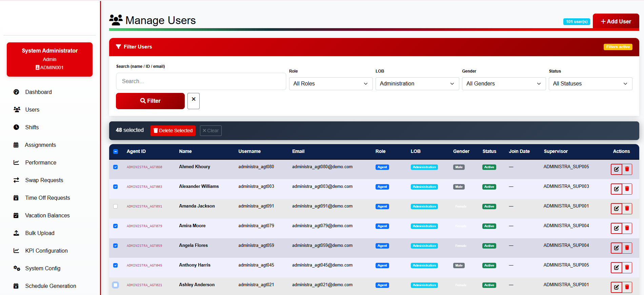Click the Swap Requests arrows icon

coord(16,180)
